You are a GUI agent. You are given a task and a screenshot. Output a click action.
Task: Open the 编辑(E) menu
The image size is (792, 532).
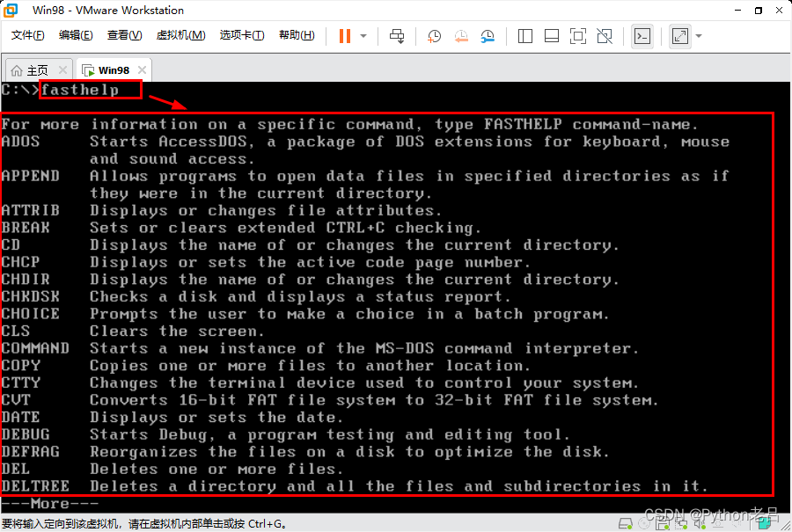coord(76,35)
